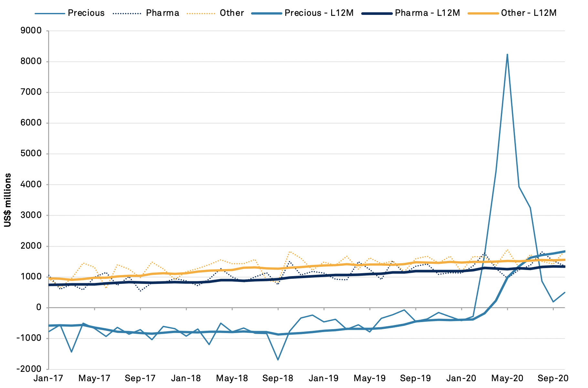Click the 'US$ millions' y-axis title
This screenshot has height=388, width=588.
(8, 200)
